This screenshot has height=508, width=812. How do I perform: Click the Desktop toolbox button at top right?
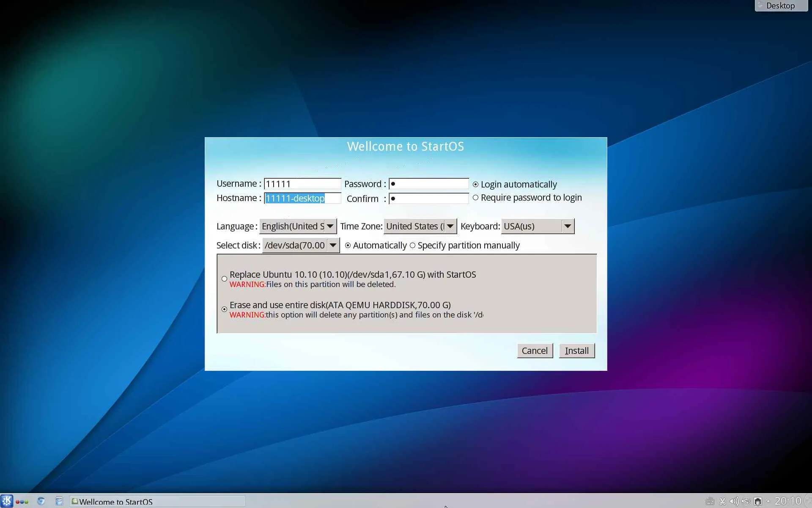pos(780,6)
